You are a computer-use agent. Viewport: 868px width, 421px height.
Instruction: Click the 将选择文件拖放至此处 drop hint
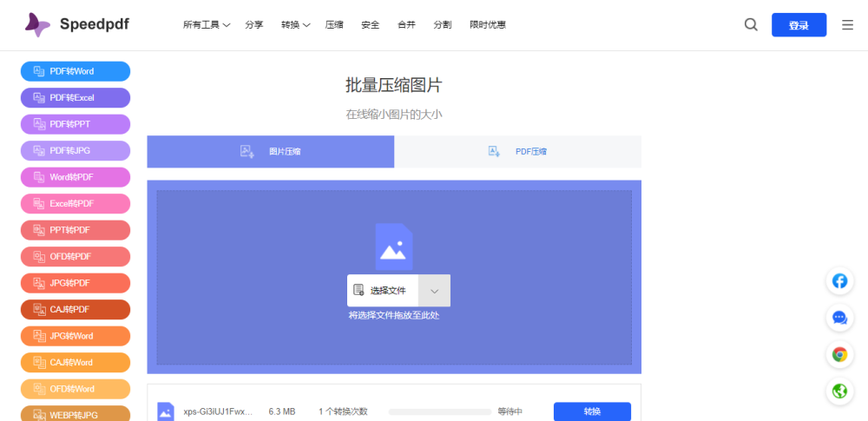[x=394, y=315]
